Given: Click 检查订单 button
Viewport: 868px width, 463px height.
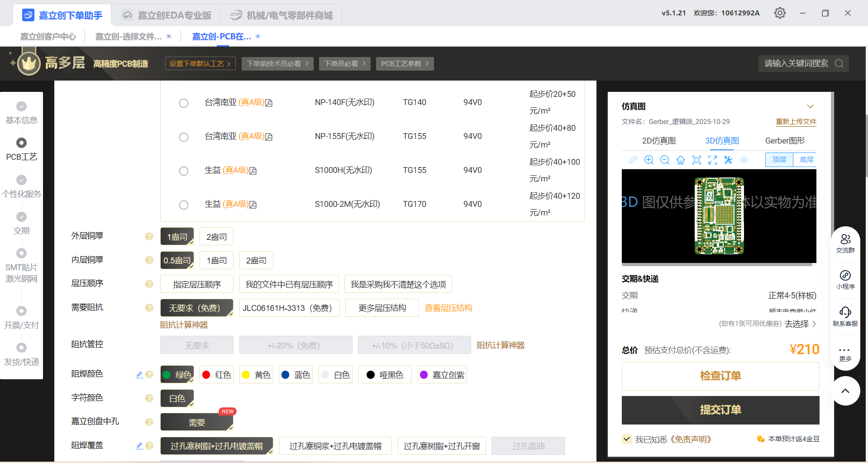Looking at the screenshot, I should 720,376.
